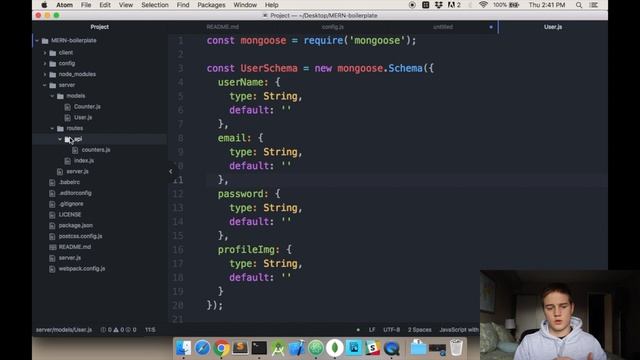Viewport: 640px width, 360px height.
Task: Open the Notification Center icon
Action: point(594,5)
